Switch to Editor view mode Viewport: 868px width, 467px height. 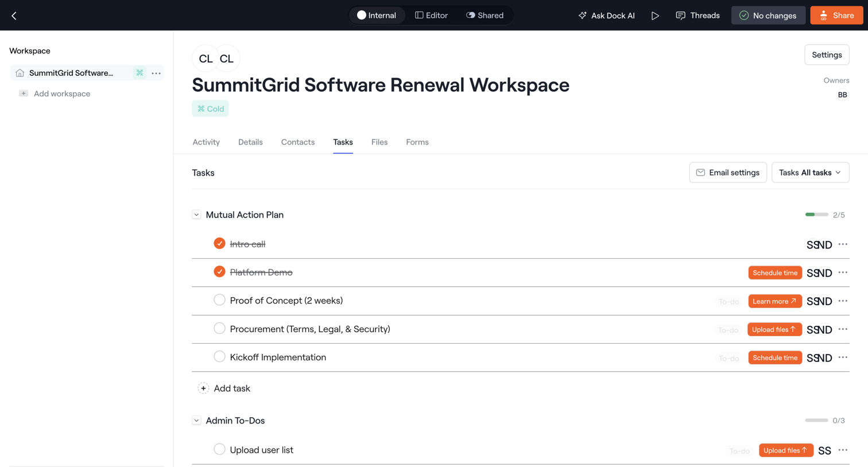pos(431,15)
